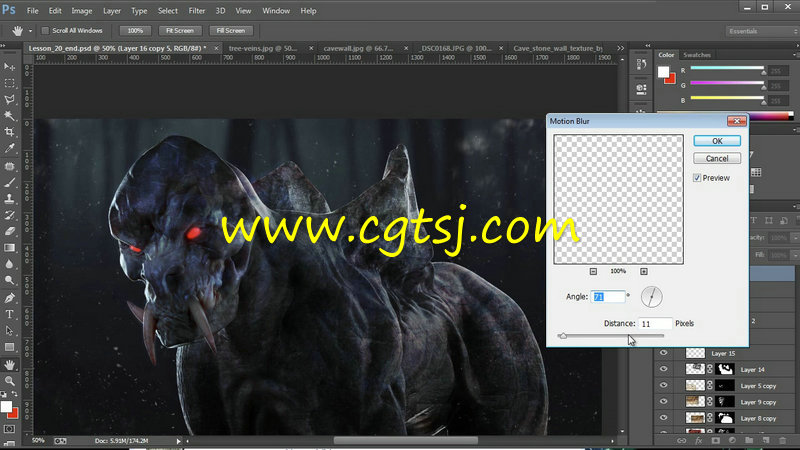Hide Layer 15 visibility eye
This screenshot has height=450, width=800.
(663, 353)
